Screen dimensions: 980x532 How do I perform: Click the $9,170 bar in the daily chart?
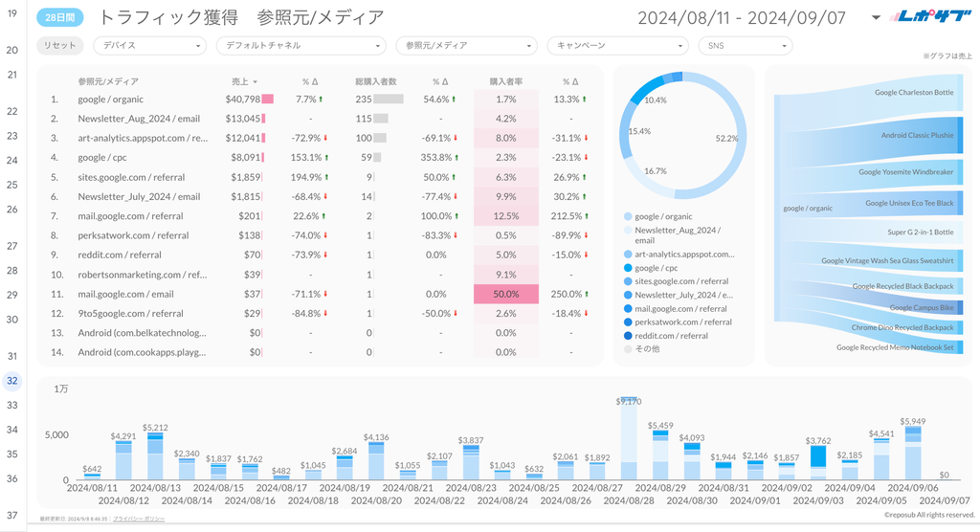tap(629, 440)
